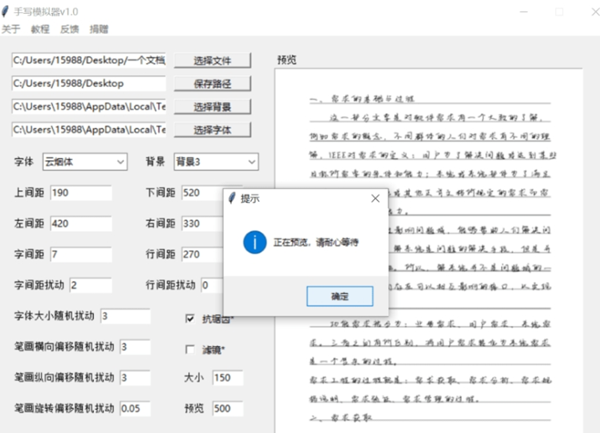Click the feather app icon in title bar
Viewport: 600px width, 433px height.
click(9, 10)
